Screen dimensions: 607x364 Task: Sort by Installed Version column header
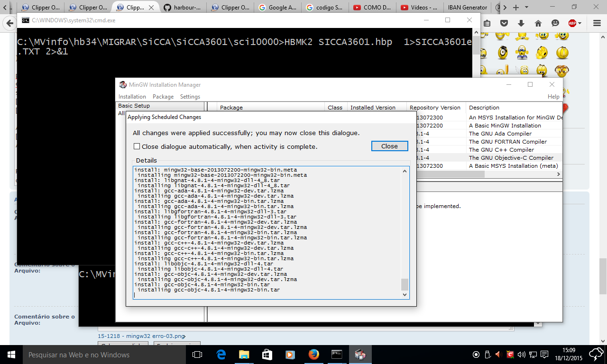pyautogui.click(x=377, y=108)
